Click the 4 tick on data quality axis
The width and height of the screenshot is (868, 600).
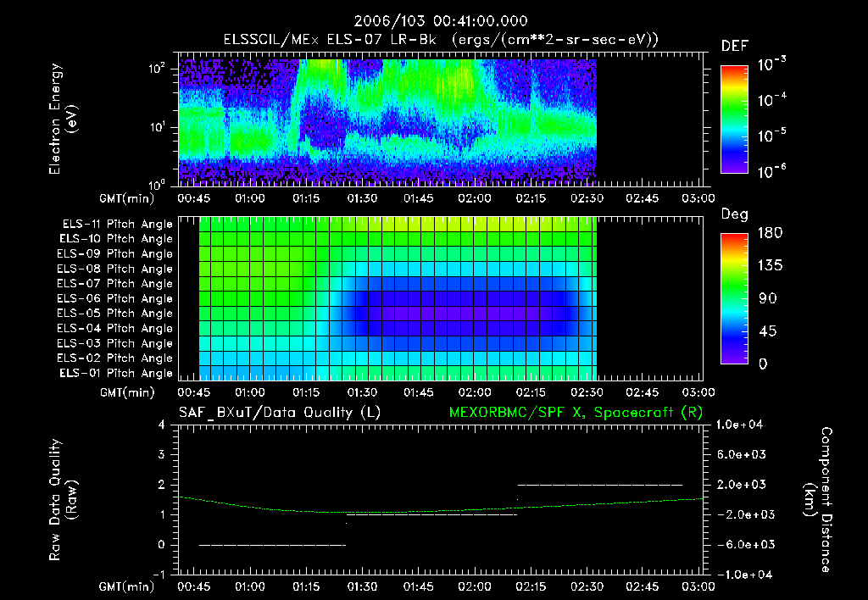click(x=162, y=425)
